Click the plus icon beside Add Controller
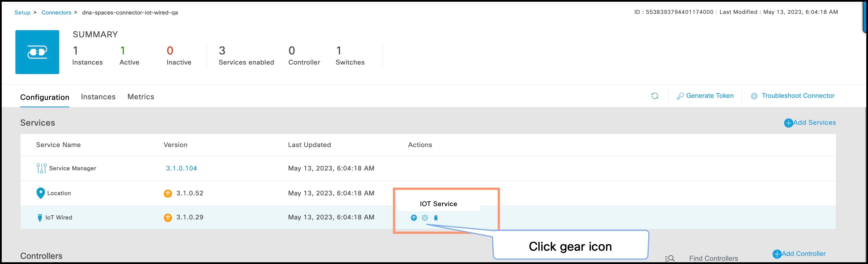Viewport: 868px width, 264px height. point(777,254)
